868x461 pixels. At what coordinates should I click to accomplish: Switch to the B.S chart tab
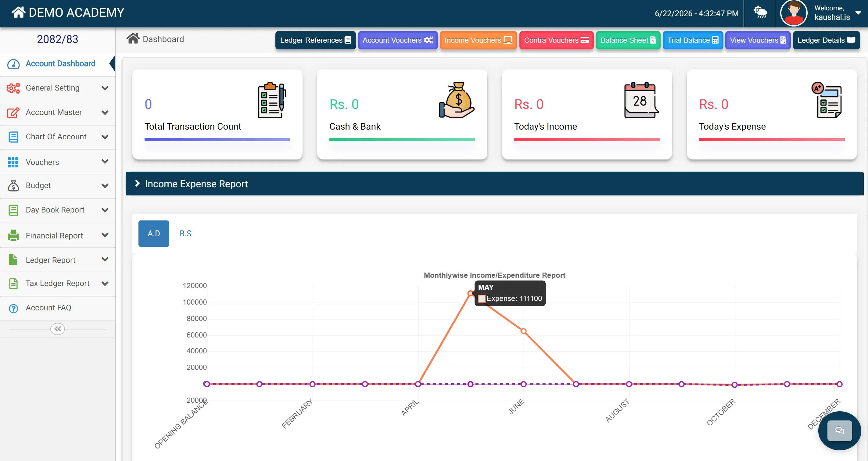point(185,233)
